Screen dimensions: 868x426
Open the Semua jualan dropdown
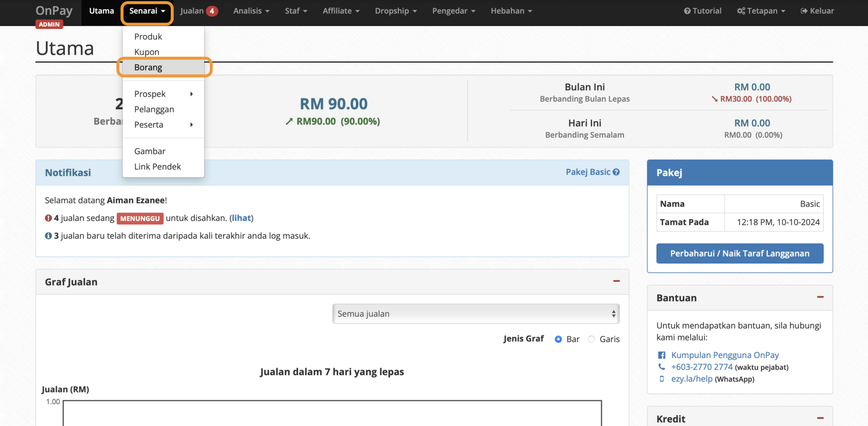[476, 314]
